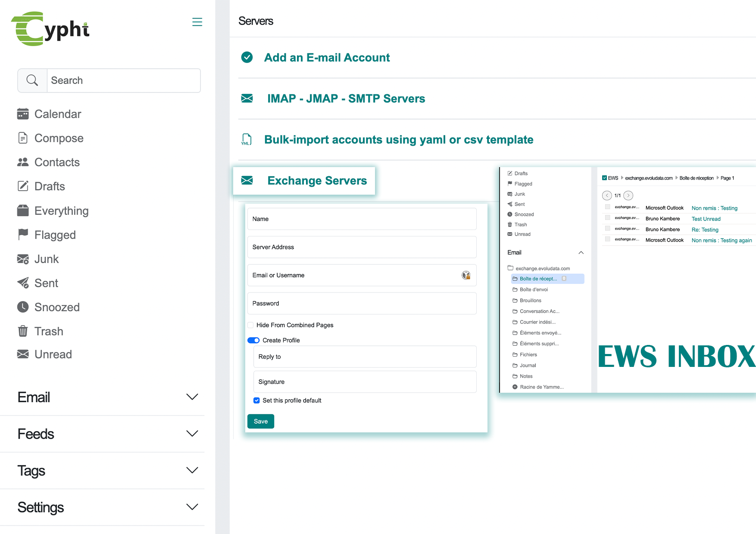Disable the Create Profile toggle

[253, 340]
